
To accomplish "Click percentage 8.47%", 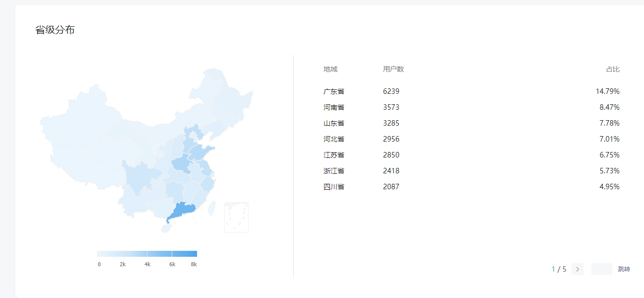I will (x=610, y=107).
